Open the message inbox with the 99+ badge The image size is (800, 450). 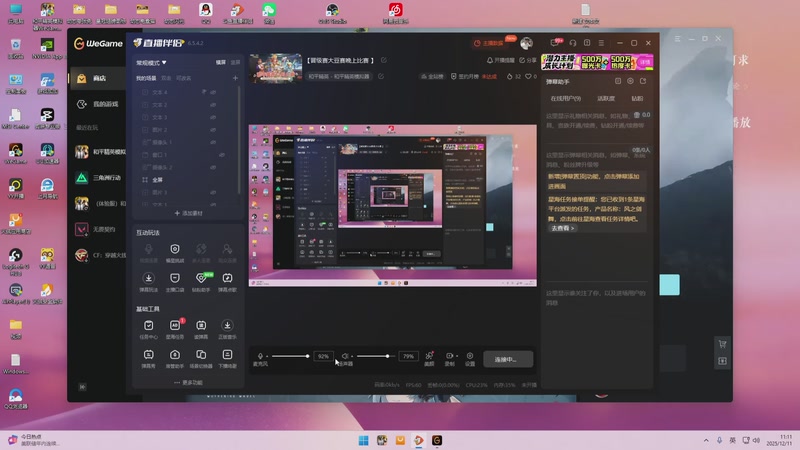click(x=556, y=43)
